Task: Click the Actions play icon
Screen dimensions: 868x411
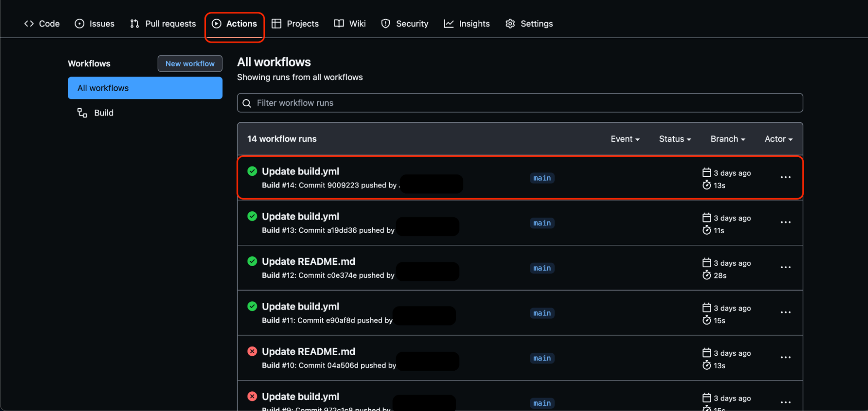Action: tap(216, 24)
